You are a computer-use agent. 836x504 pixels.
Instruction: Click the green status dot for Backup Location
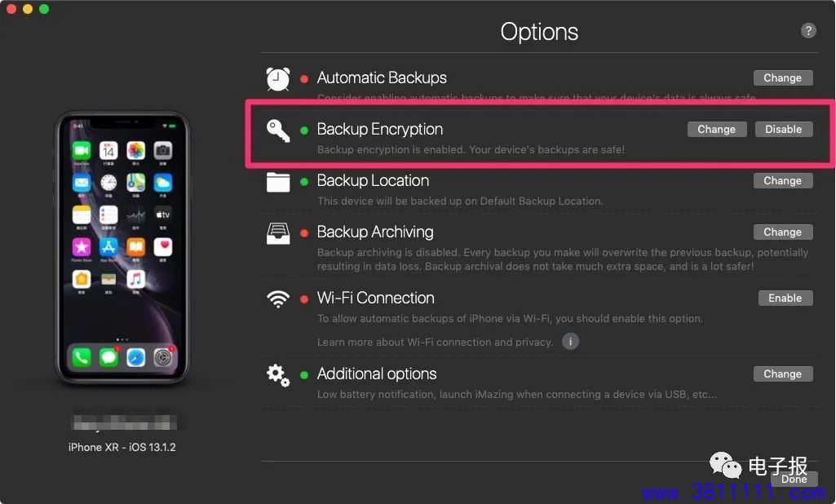[x=304, y=182]
